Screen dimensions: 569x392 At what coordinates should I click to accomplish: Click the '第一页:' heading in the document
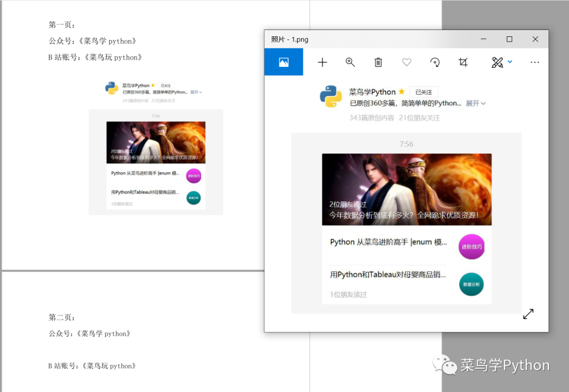click(62, 25)
